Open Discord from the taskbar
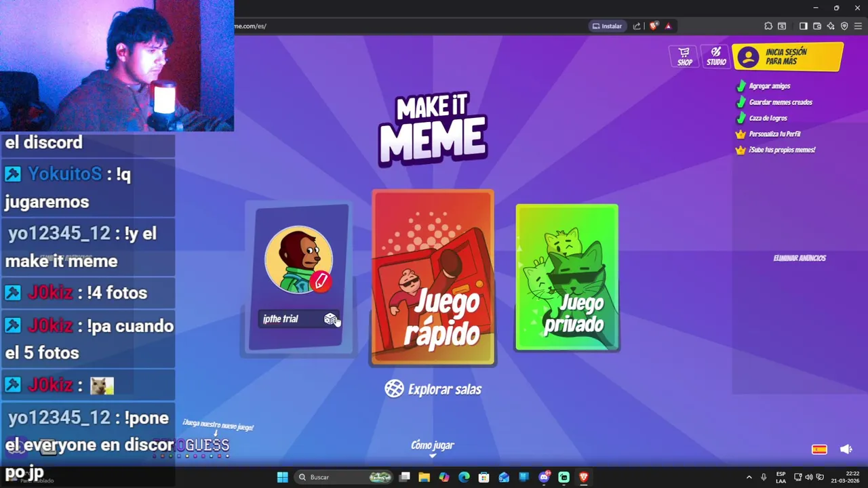This screenshot has height=488, width=868. point(544,477)
